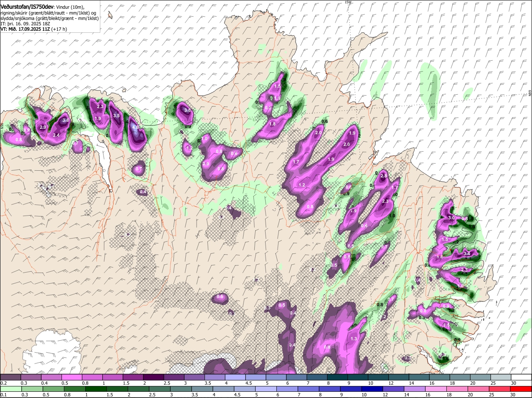Click the 'VT: Mið. 17.09.2025 11Z' valid time
Viewport: 532px width, 398px height.
(x=25, y=29)
